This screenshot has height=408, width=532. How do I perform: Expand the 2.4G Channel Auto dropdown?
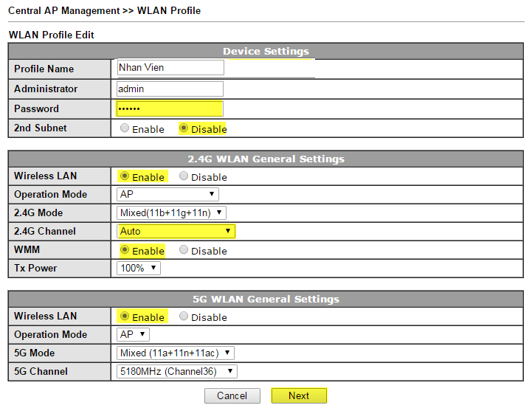pos(176,232)
